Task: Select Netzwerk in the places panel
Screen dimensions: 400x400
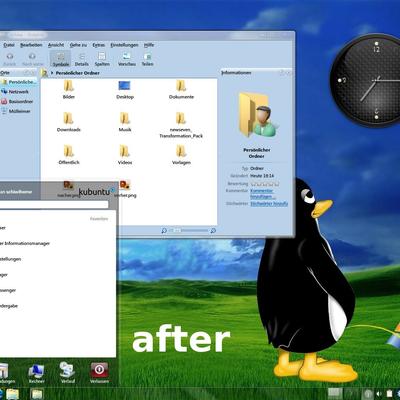Action: 15,91
